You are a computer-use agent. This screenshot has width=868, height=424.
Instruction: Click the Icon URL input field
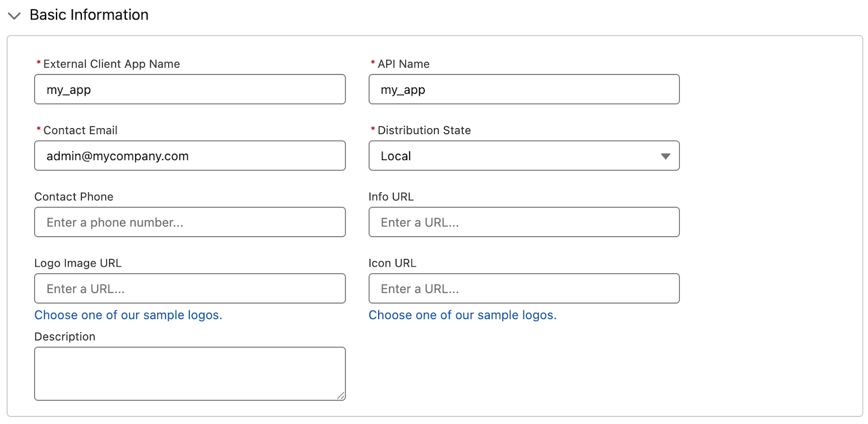click(524, 288)
